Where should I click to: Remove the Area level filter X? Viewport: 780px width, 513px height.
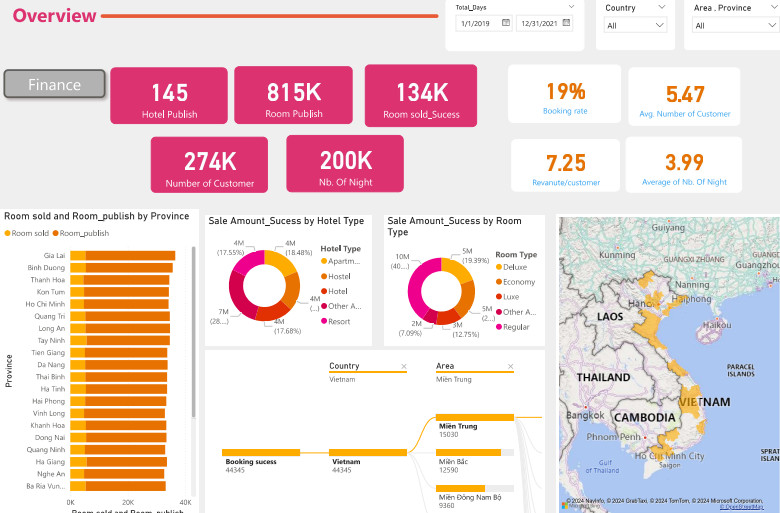(510, 366)
